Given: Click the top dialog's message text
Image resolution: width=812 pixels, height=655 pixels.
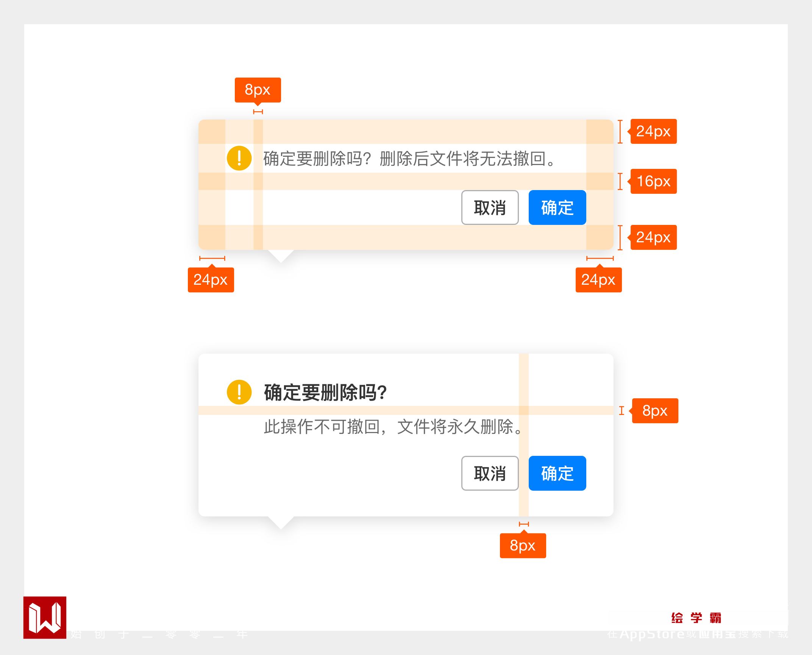Looking at the screenshot, I should click(409, 158).
